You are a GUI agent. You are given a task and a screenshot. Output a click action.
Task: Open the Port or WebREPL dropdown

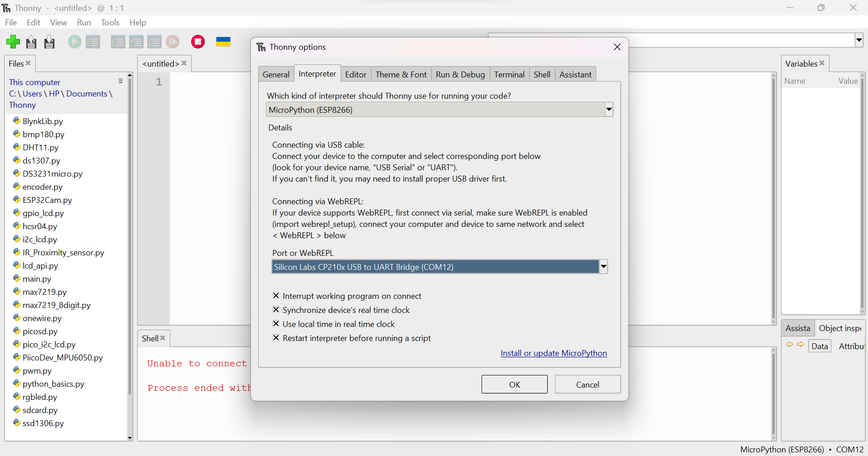pyautogui.click(x=603, y=267)
